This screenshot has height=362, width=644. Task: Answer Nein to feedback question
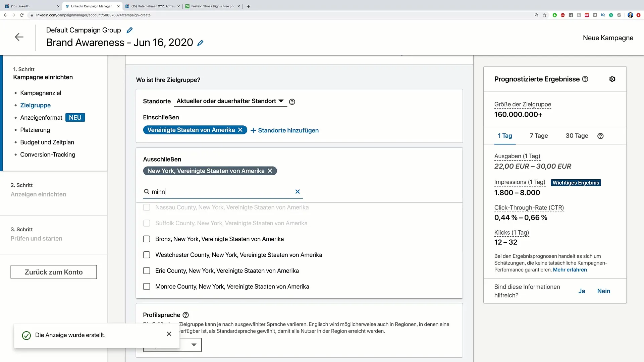pyautogui.click(x=604, y=291)
